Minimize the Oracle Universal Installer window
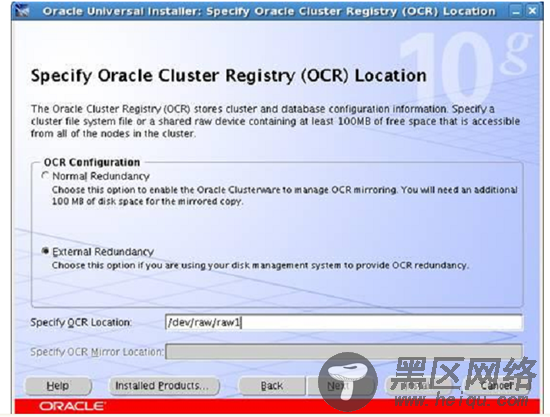 point(516,11)
